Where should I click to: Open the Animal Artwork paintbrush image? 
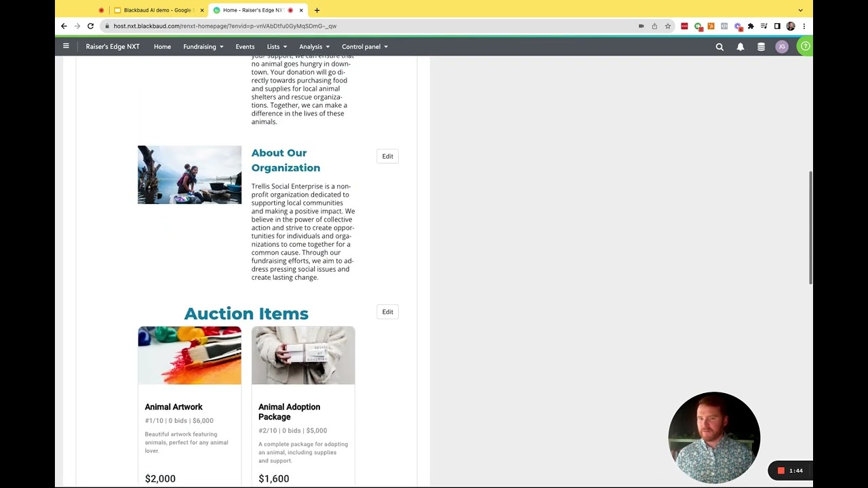[x=189, y=356]
